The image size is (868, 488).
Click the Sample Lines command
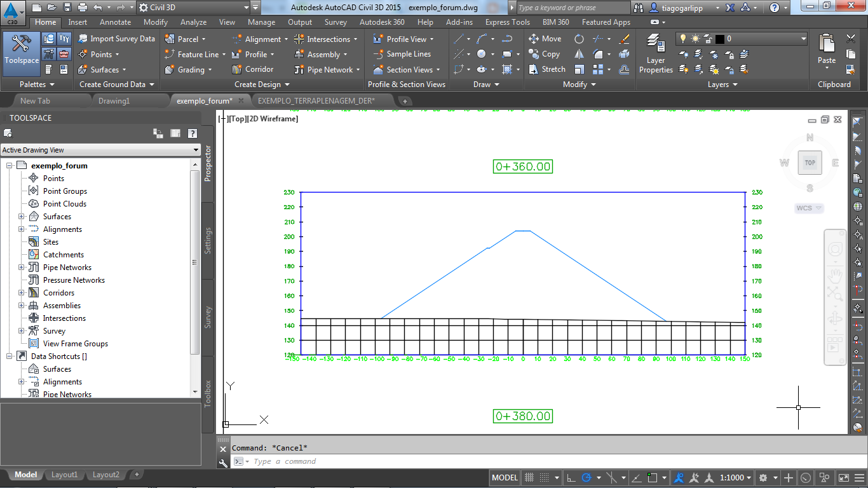[x=402, y=54]
